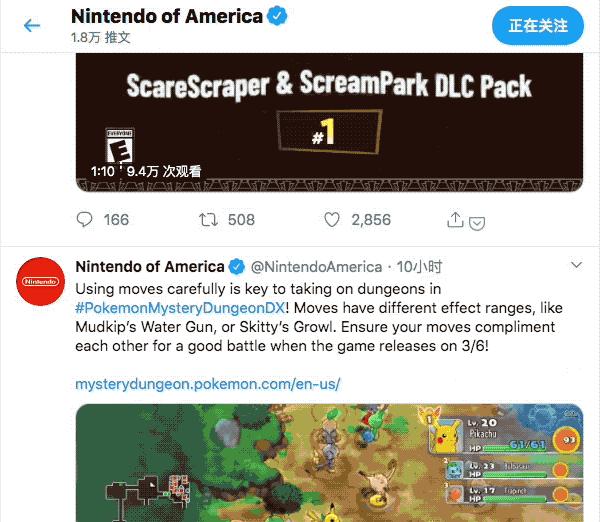Click the verified badge beside the header title
This screenshot has height=522, width=602.
(277, 16)
